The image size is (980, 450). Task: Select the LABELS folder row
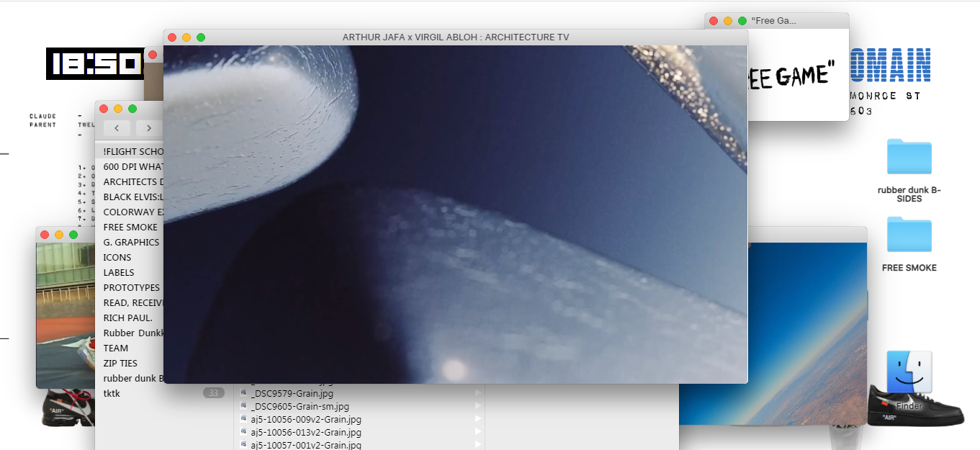(130, 272)
